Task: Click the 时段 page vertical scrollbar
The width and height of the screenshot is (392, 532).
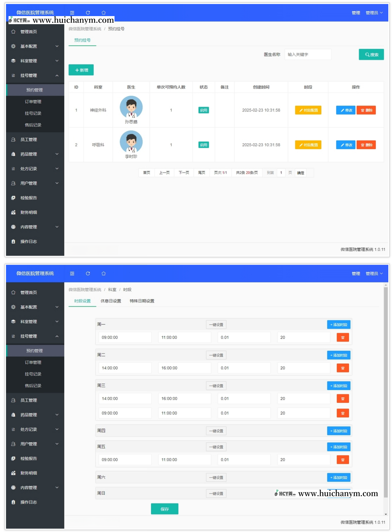Action: 386,392
